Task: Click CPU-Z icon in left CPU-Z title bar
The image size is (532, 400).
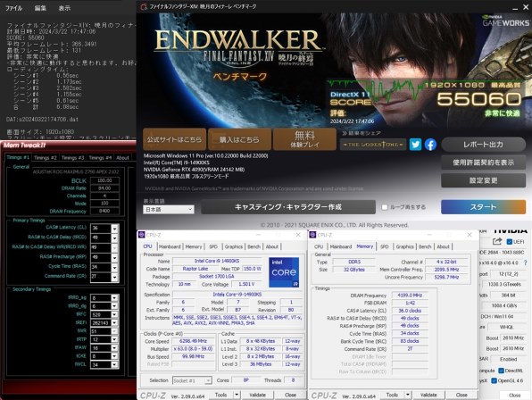Action: point(142,235)
